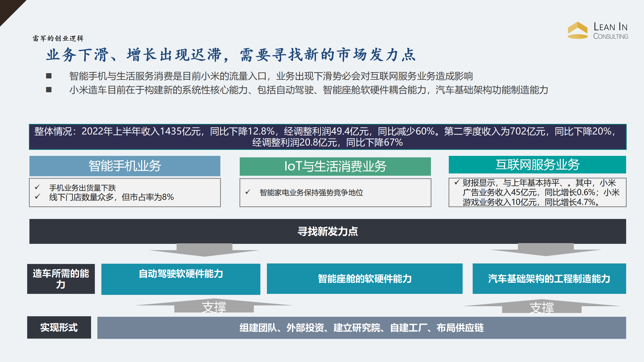Viewport: 644px width, 362px height.
Task: Click the IoT与生活消费业务 header box
Action: (x=335, y=166)
